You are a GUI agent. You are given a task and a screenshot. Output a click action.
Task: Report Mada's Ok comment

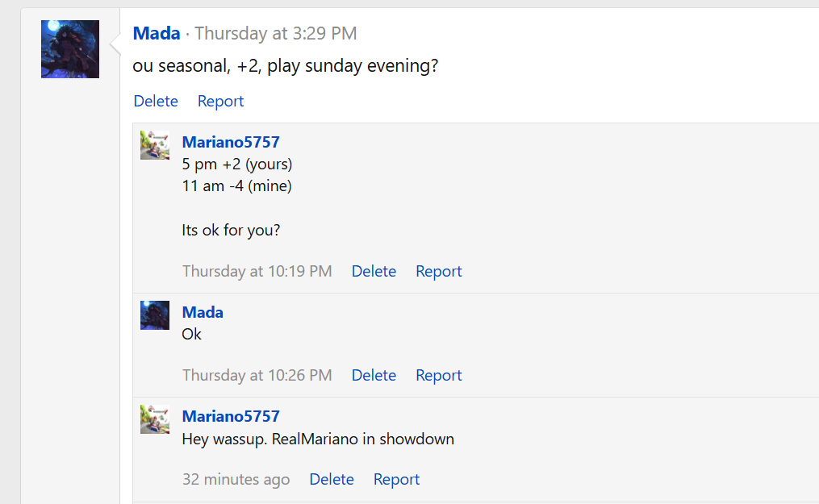(x=438, y=375)
